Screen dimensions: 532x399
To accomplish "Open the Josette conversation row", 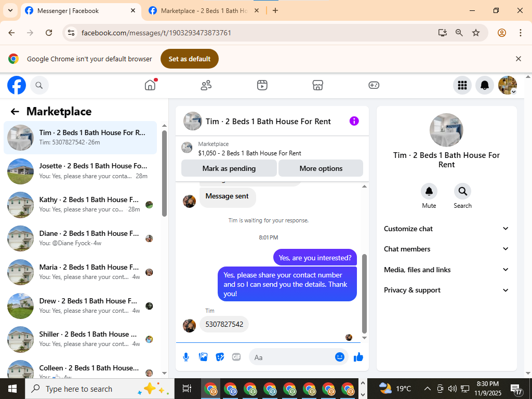I will click(x=81, y=171).
